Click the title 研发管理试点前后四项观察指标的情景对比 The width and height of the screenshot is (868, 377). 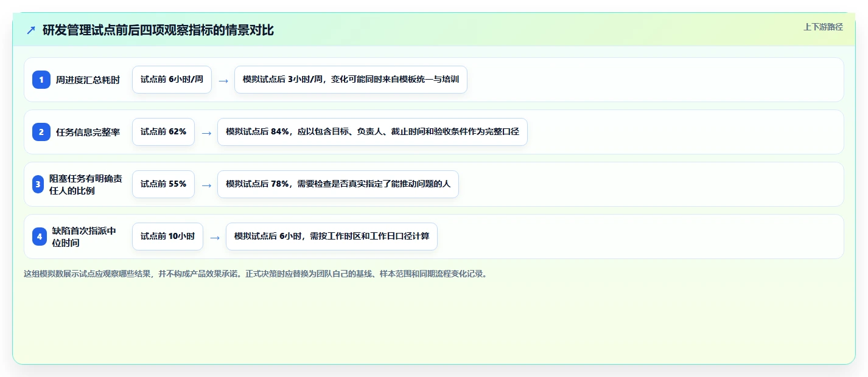158,30
